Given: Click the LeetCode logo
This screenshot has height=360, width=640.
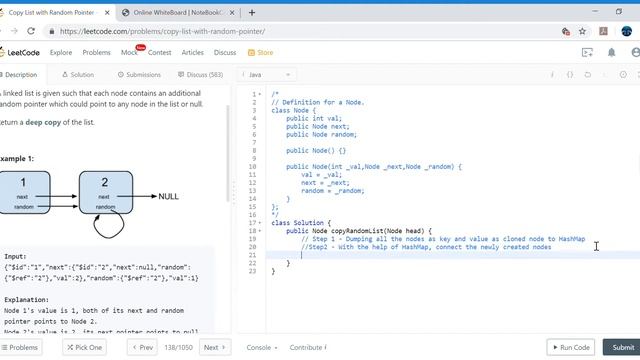Looking at the screenshot, I should tap(20, 53).
